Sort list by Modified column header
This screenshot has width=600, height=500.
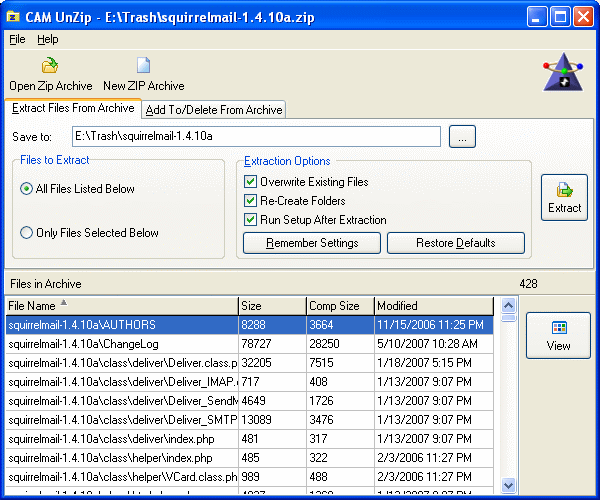click(434, 306)
